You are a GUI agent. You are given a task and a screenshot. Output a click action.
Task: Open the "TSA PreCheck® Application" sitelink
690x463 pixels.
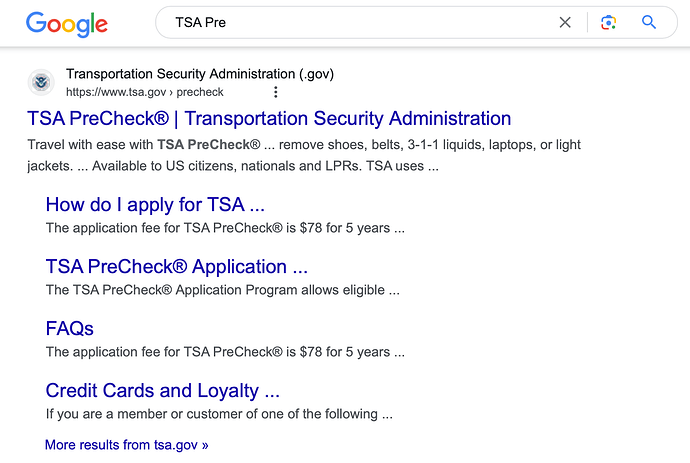pos(177,267)
